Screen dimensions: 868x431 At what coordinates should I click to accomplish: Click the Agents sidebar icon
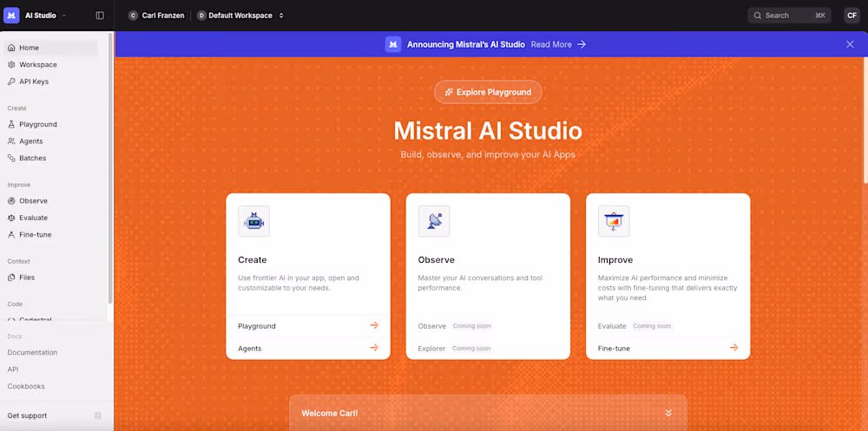(11, 141)
